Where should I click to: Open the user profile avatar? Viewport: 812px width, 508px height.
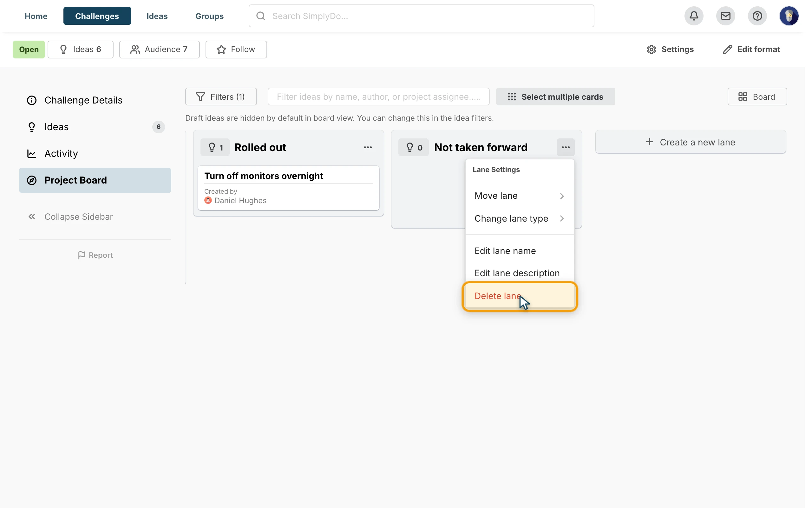click(x=789, y=16)
